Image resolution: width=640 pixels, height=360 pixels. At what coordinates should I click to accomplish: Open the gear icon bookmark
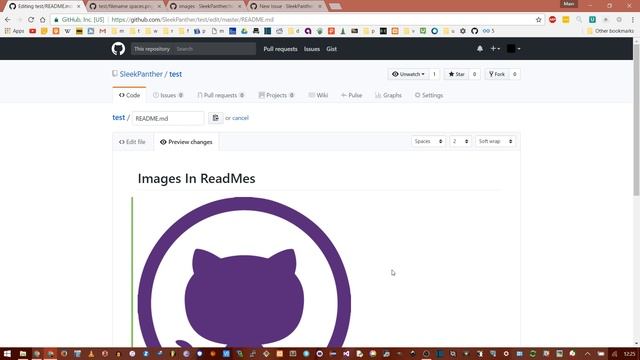coord(462,31)
